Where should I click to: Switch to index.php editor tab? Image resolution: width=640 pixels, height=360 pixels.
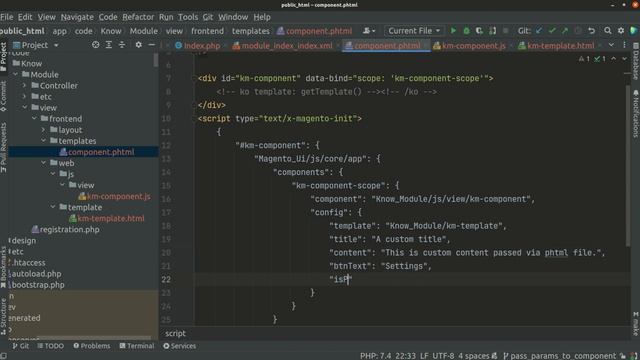[198, 46]
